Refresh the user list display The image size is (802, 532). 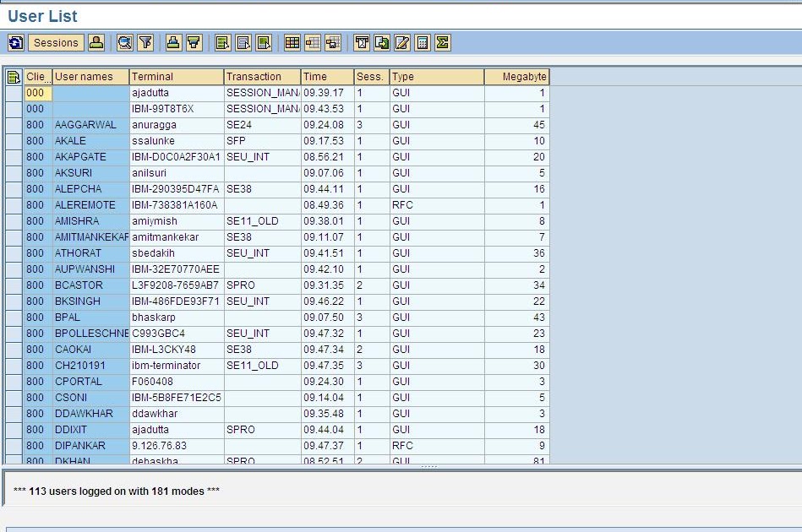(15, 42)
